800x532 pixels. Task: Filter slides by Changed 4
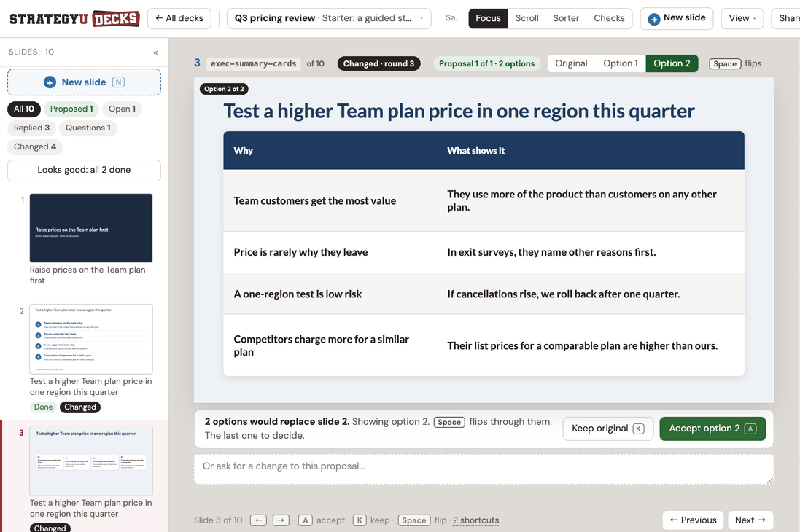pos(35,147)
